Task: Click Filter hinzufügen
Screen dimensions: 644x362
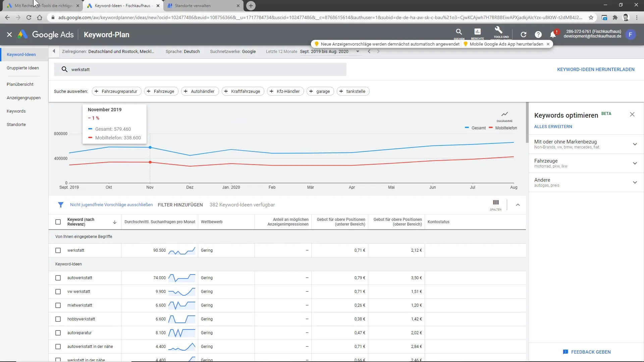Action: 180,205
